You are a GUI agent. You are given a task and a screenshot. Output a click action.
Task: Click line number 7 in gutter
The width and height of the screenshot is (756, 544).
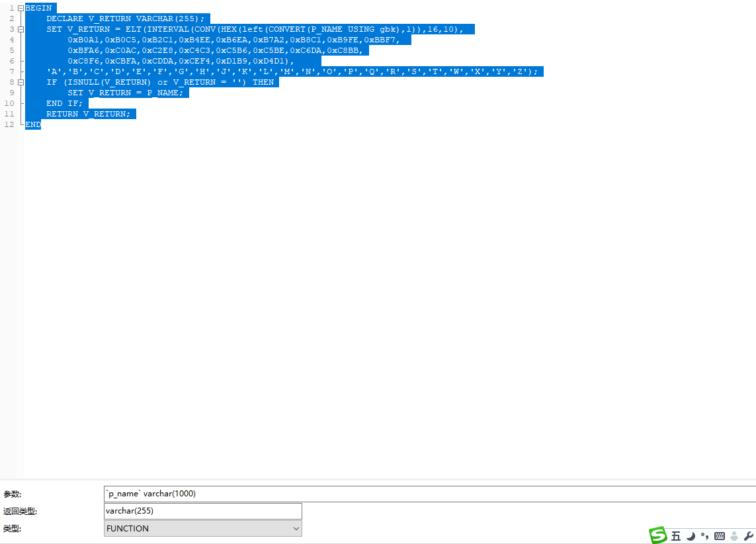point(11,72)
